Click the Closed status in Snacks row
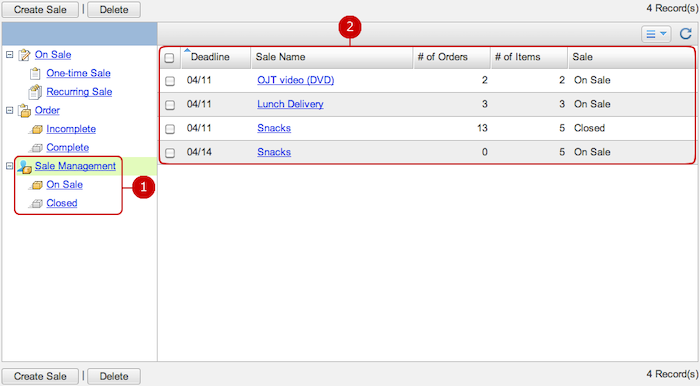 tap(589, 128)
